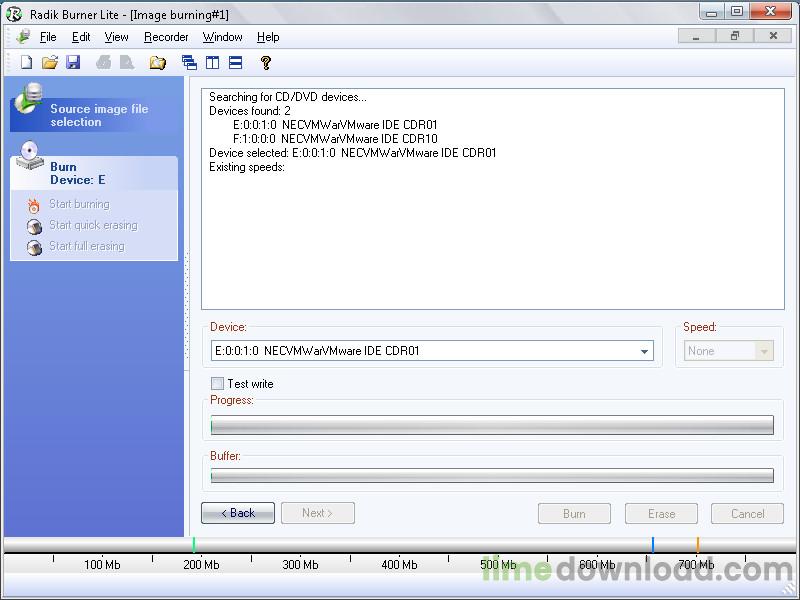Click the Open folder toolbar icon

click(50, 62)
